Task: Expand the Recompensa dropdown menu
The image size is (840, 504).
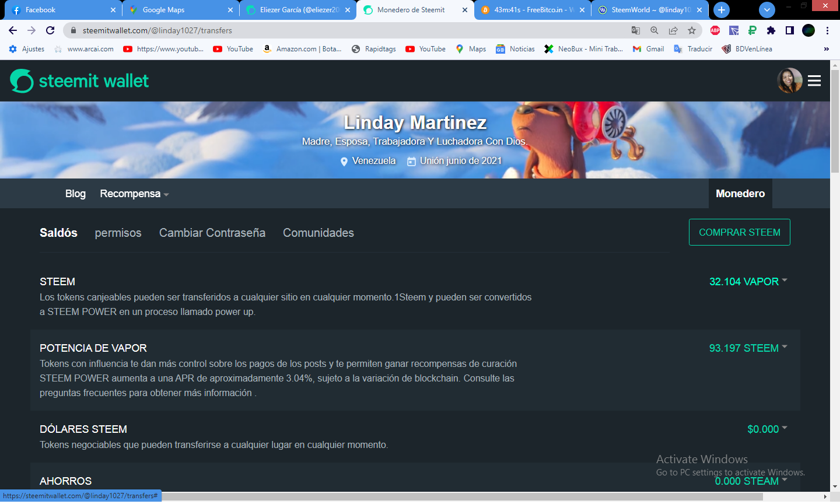Action: pos(134,194)
